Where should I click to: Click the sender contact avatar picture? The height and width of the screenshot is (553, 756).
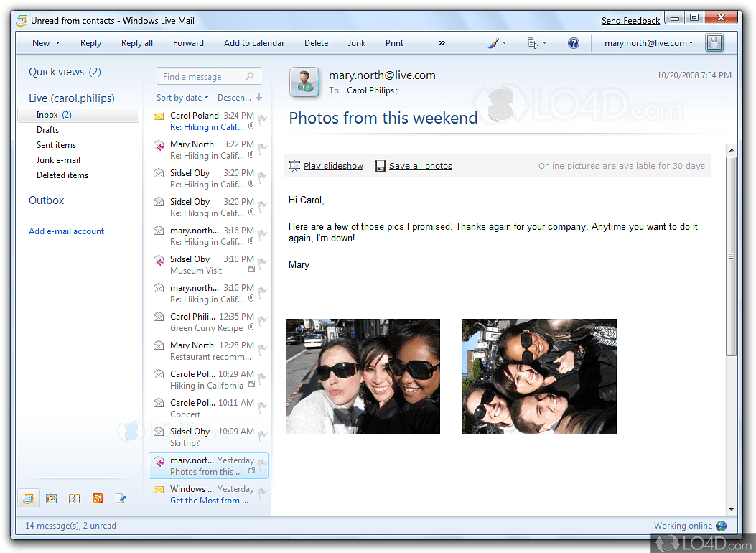[304, 81]
